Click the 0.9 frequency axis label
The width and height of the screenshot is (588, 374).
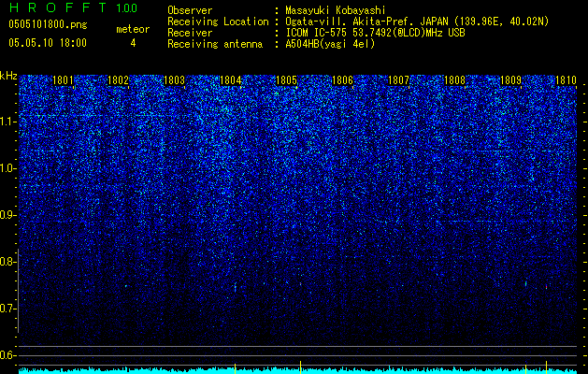[8, 215]
